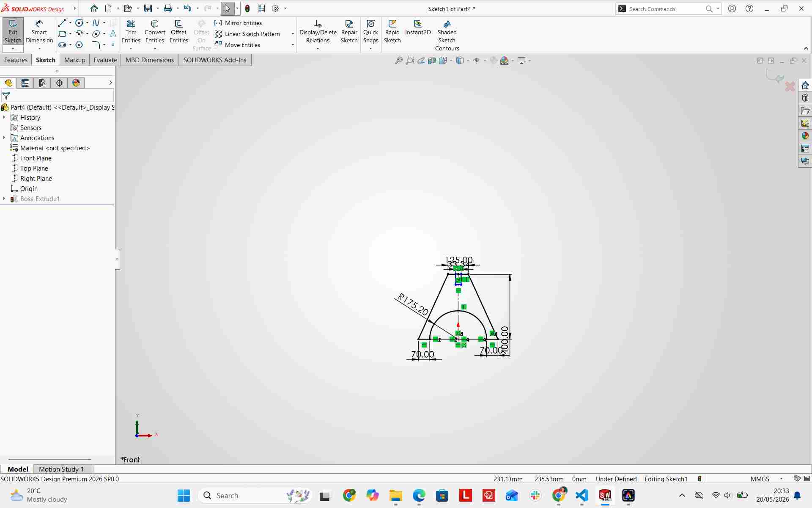Select the Smart Dimension tool
812x508 pixels.
tap(39, 32)
